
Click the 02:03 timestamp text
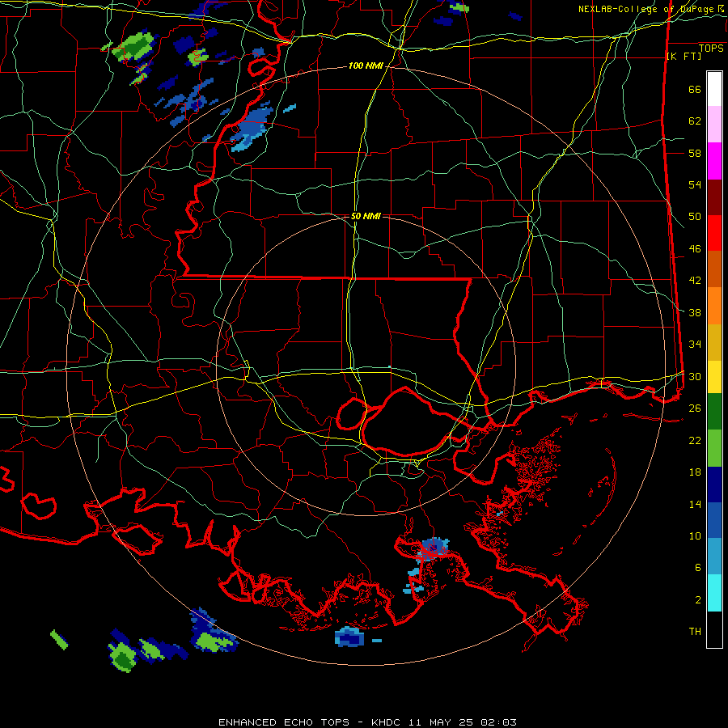click(x=498, y=722)
